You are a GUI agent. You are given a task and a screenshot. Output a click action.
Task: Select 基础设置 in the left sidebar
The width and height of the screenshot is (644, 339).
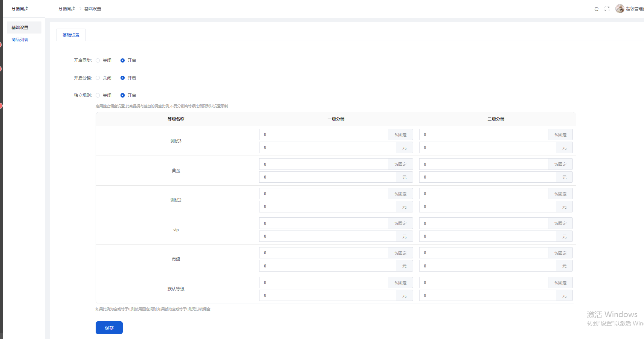pos(20,27)
